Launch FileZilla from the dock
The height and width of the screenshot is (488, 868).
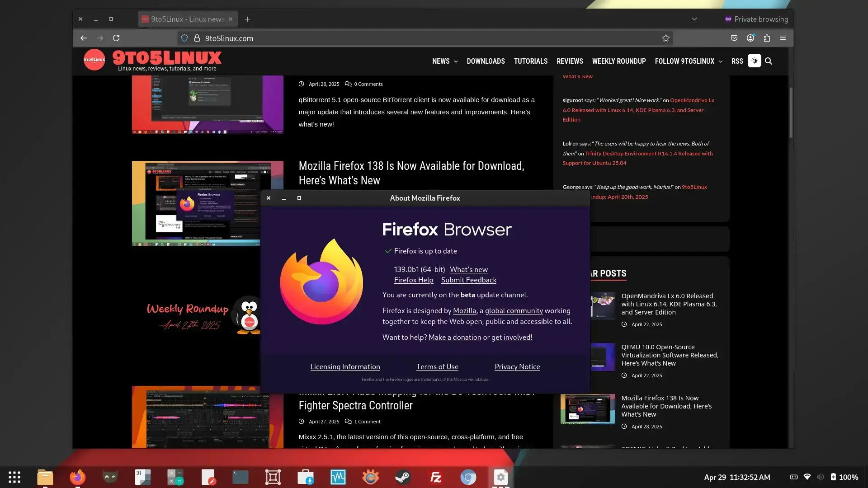coord(436,477)
